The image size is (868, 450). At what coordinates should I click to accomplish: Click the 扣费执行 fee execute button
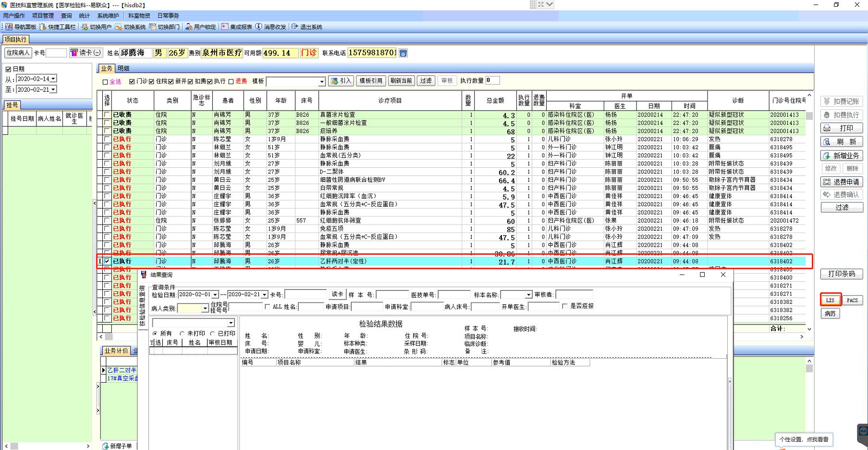(x=842, y=115)
